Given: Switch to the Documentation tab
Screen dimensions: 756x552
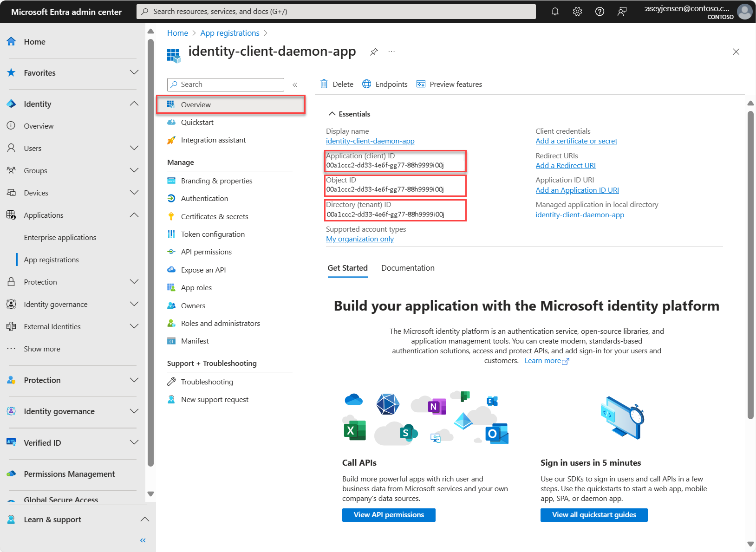Looking at the screenshot, I should [x=408, y=268].
